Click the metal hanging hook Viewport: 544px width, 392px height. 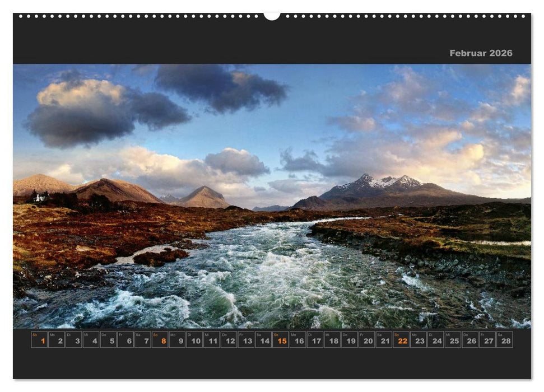pyautogui.click(x=271, y=14)
